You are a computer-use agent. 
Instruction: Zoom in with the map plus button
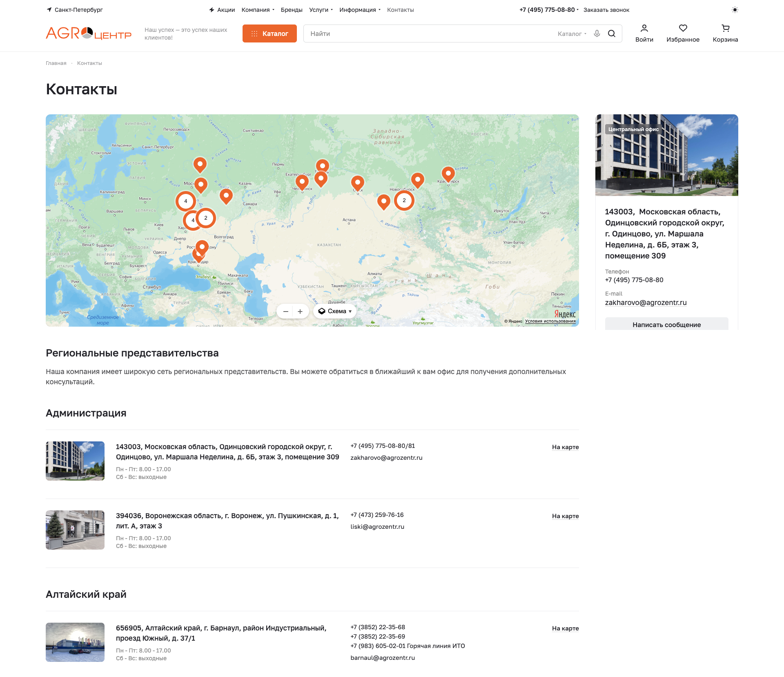click(x=300, y=311)
